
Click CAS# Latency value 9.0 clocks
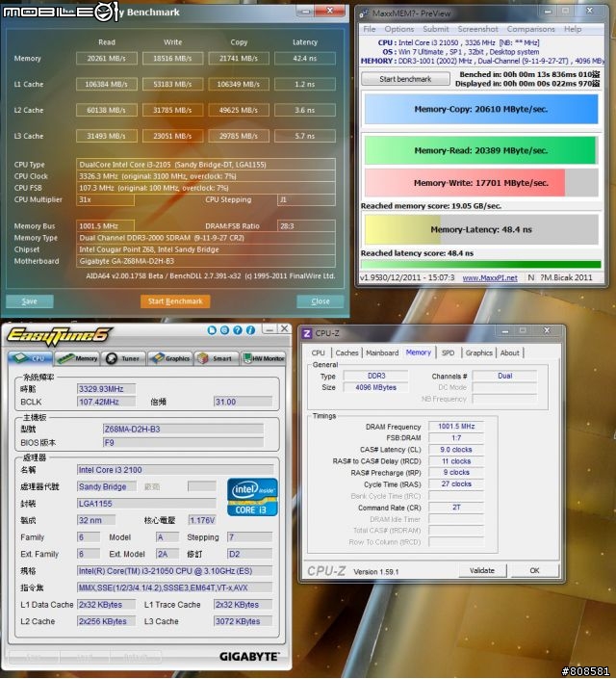456,450
